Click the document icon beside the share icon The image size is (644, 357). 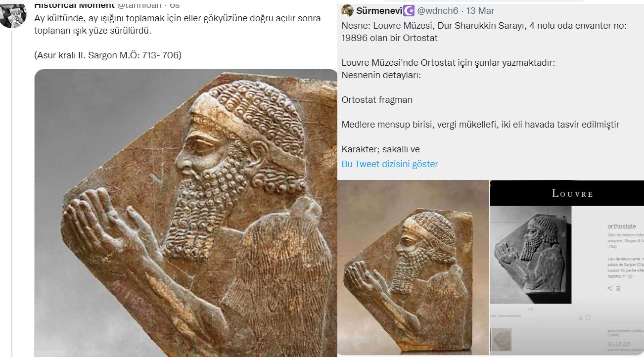618,288
